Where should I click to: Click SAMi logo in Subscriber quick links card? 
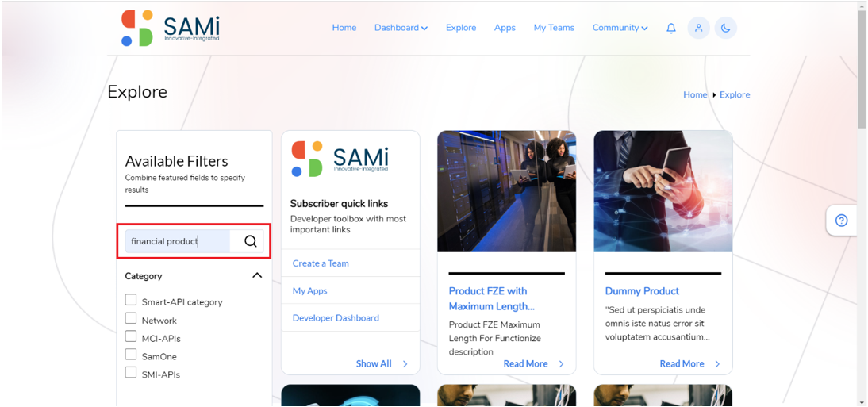[340, 159]
